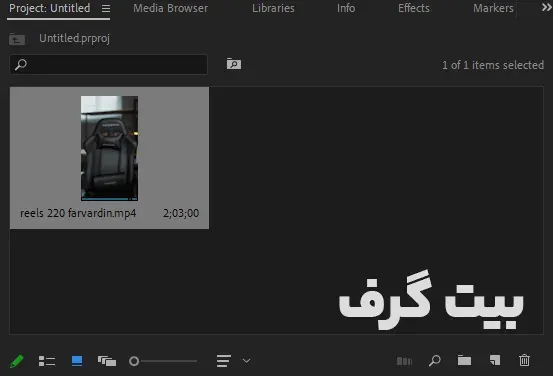This screenshot has height=376, width=553.
Task: Select the Project: Untitled tab
Action: pyautogui.click(x=50, y=8)
